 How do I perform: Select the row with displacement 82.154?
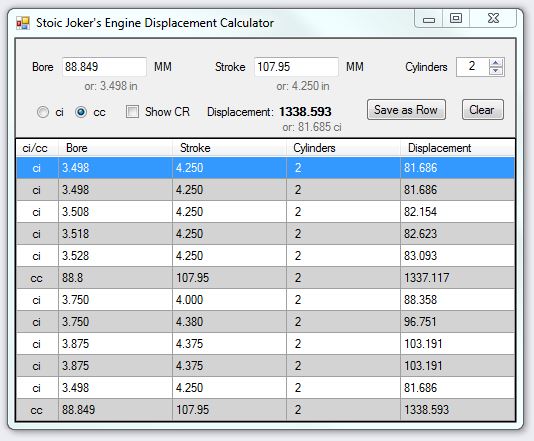pyautogui.click(x=265, y=212)
